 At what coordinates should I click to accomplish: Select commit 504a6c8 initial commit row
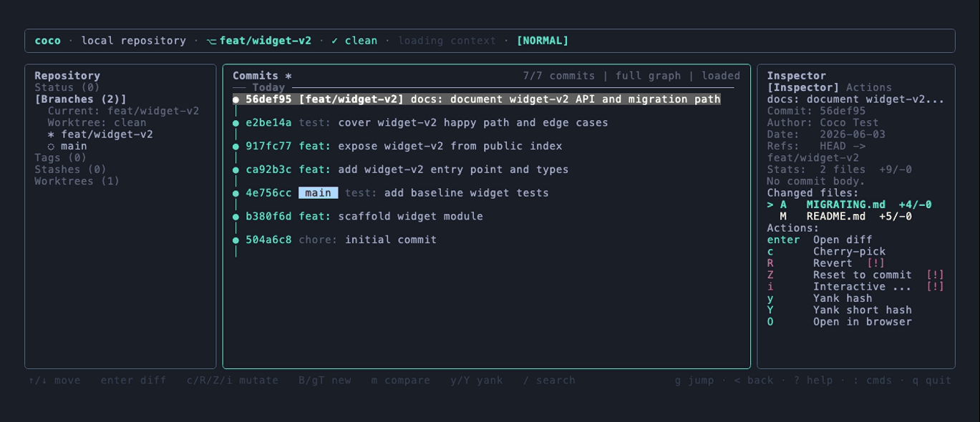click(x=335, y=240)
